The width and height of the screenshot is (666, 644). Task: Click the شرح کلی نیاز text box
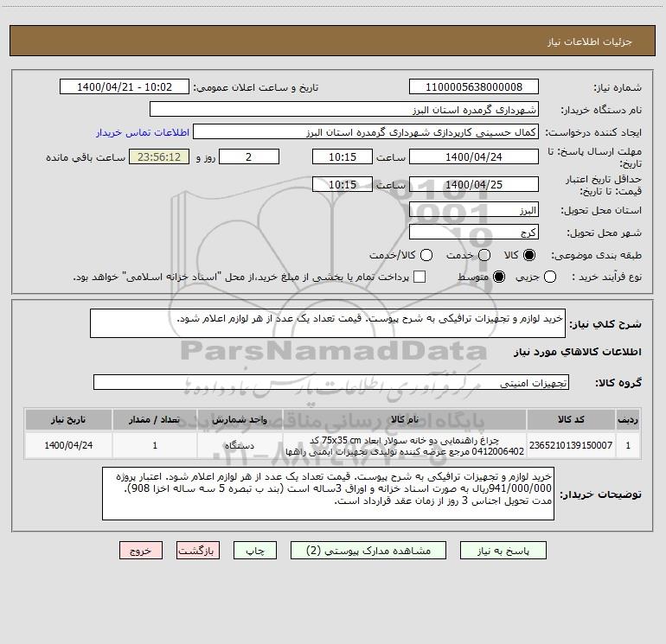[x=328, y=323]
